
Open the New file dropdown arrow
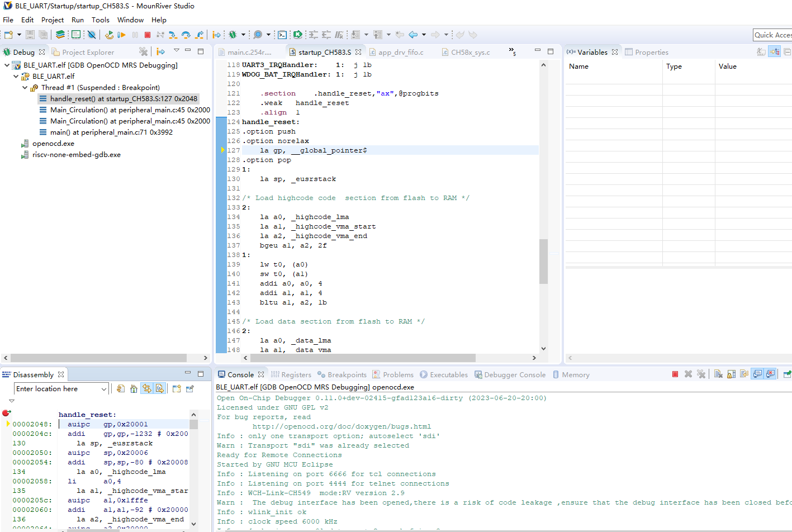point(19,35)
